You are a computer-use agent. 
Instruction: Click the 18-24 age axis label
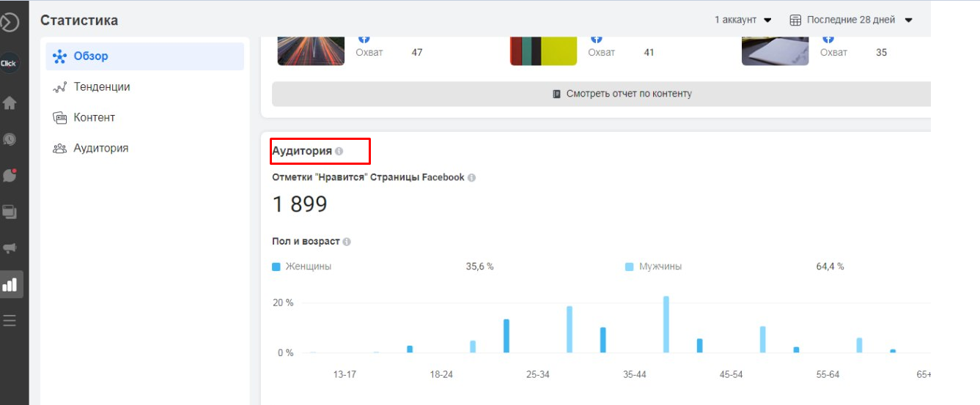pos(441,374)
